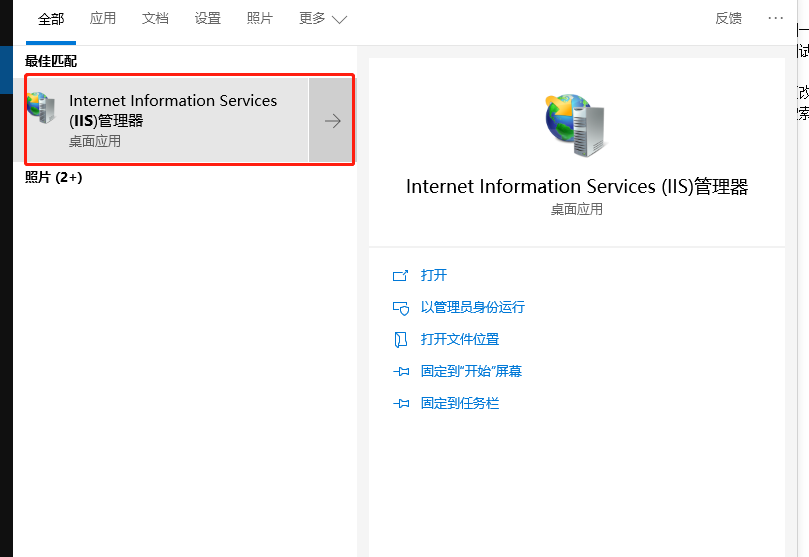Click the IIS globe icon in results
This screenshot has height=557, width=809.
41,107
